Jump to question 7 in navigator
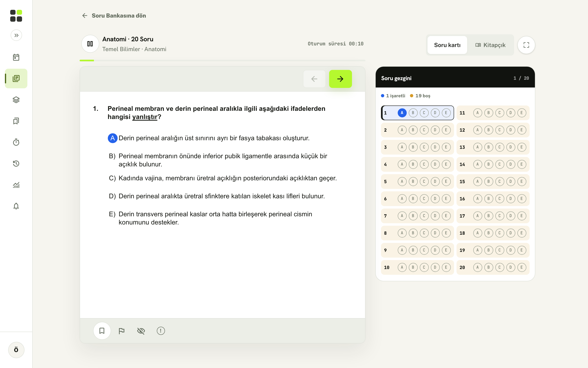 pyautogui.click(x=385, y=216)
